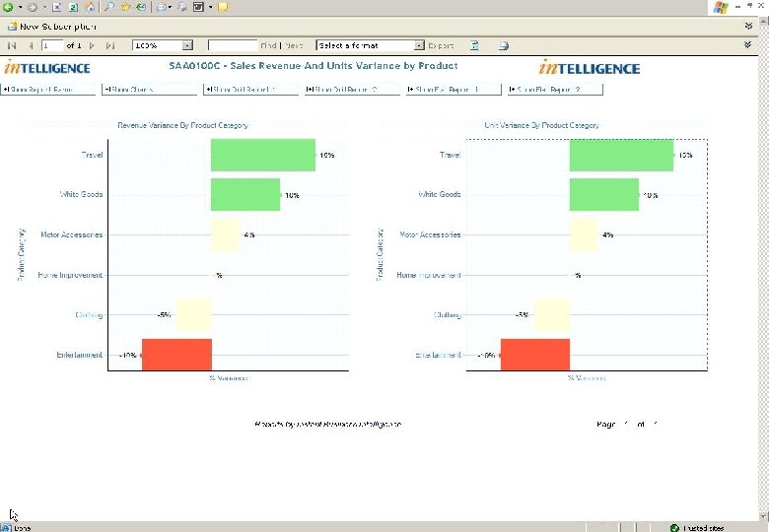Open the Search magnifier icon

[x=108, y=7]
